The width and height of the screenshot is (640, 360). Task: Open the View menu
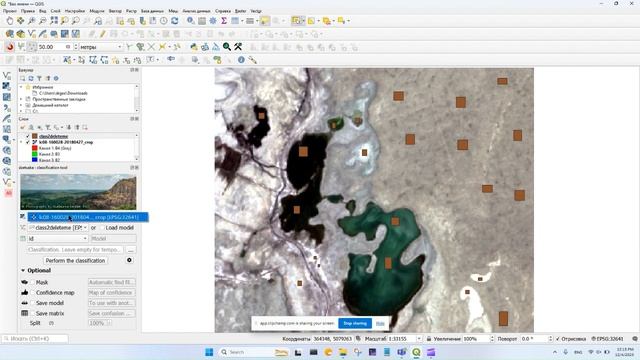click(42, 11)
